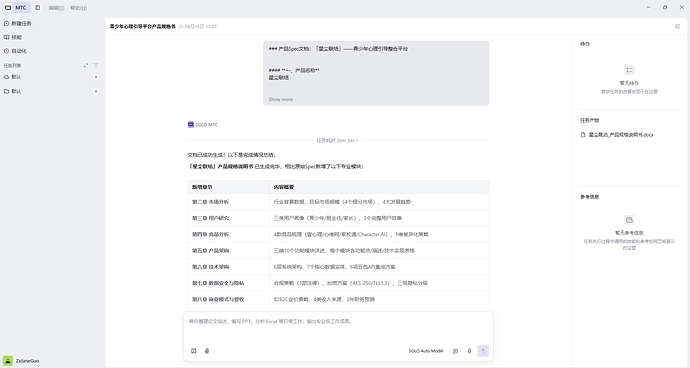Toggle the sidebar panel icon beside MTC
The image size is (690, 368).
click(x=38, y=7)
